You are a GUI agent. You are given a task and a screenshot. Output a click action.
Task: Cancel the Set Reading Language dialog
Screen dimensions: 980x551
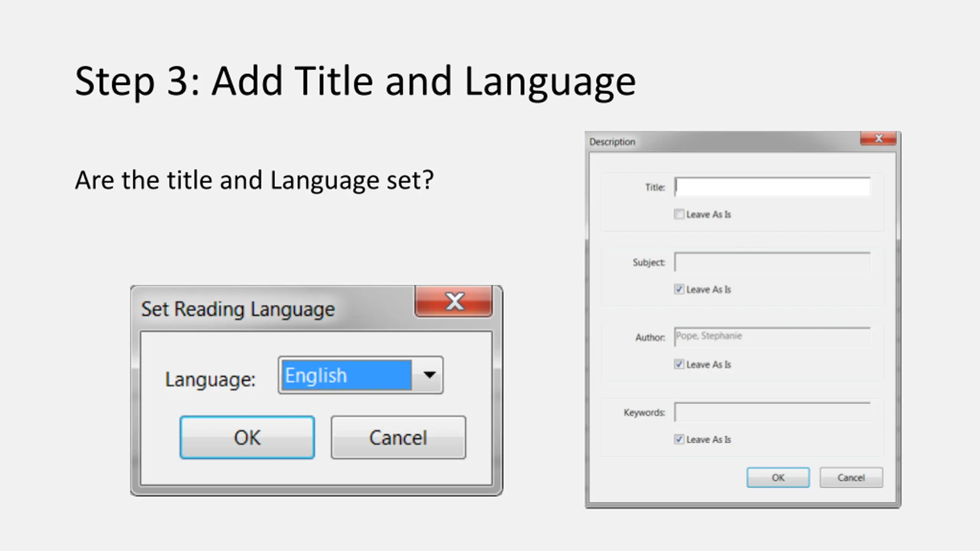pyautogui.click(x=398, y=437)
